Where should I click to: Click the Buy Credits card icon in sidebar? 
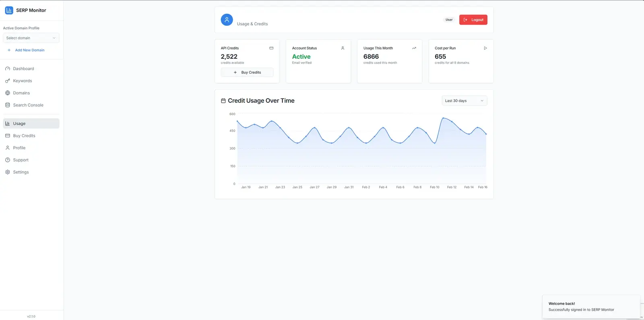(7, 136)
